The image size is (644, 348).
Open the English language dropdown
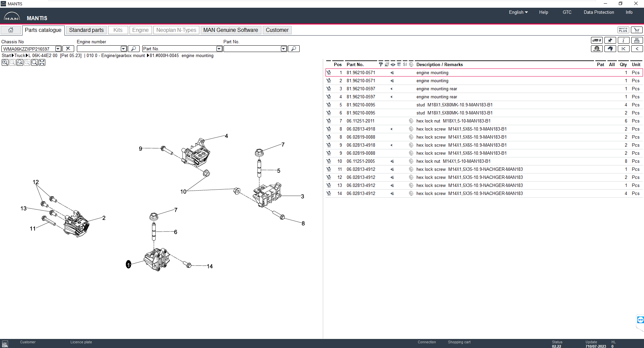click(x=518, y=12)
